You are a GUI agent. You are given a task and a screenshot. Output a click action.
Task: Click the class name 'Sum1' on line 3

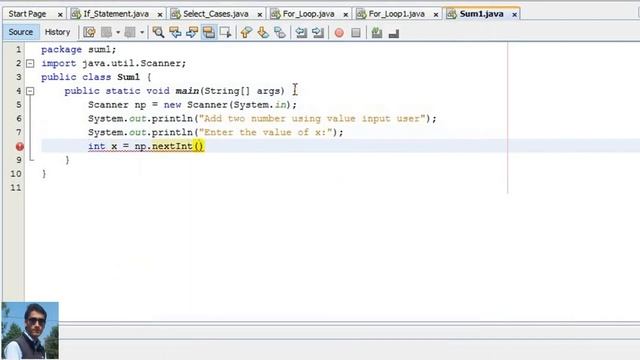tap(128, 77)
